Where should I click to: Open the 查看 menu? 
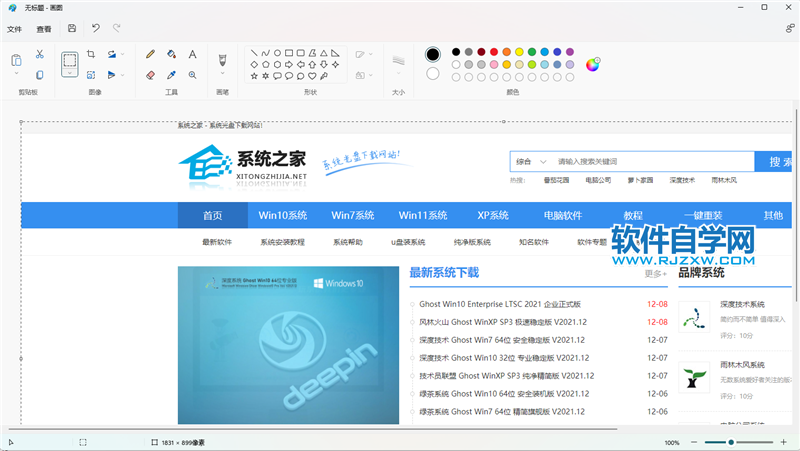[44, 29]
